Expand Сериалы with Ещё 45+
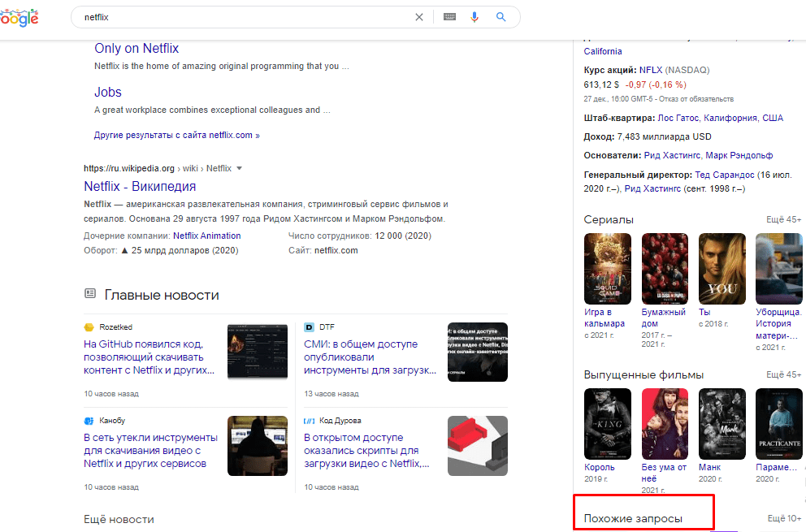 click(784, 219)
